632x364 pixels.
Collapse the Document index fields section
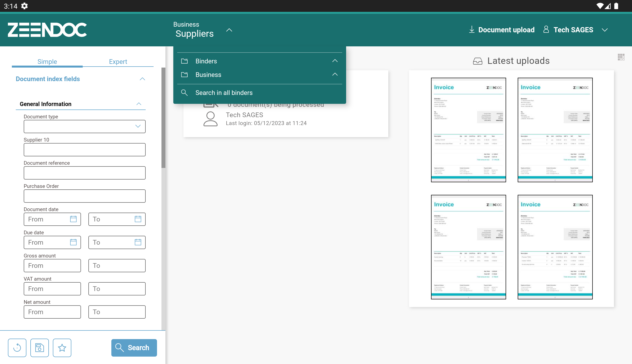click(x=142, y=79)
